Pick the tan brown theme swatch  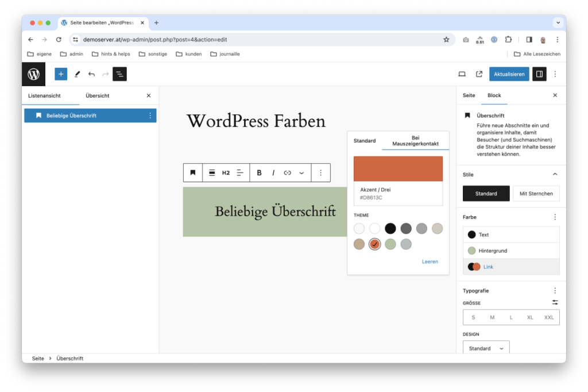(359, 244)
